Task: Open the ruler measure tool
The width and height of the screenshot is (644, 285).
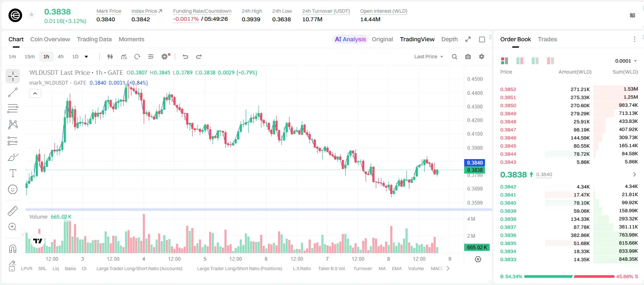Action: [13, 211]
